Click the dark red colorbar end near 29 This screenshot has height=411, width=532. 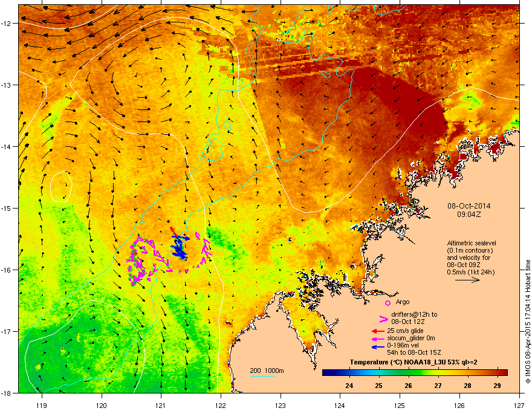point(503,373)
